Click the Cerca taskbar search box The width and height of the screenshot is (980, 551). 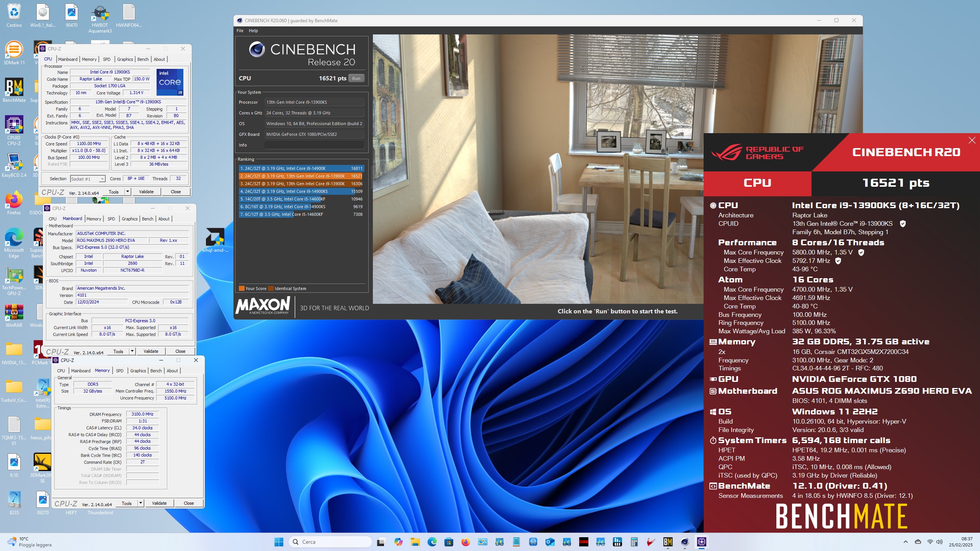[x=330, y=542]
